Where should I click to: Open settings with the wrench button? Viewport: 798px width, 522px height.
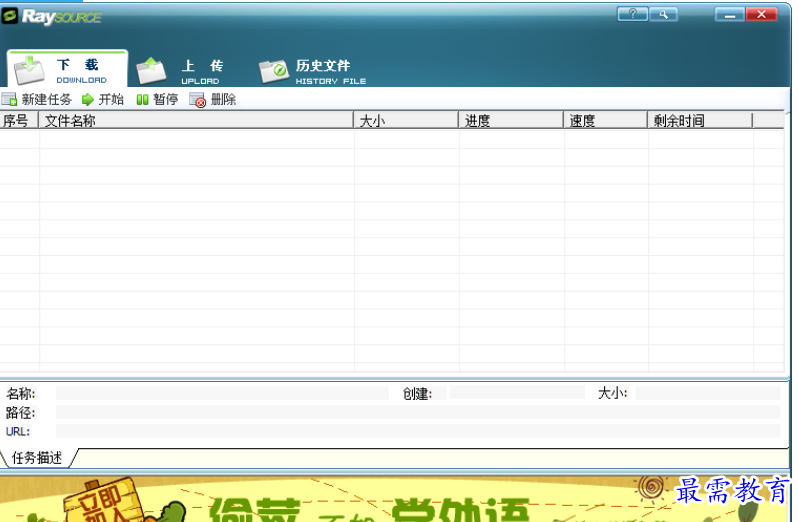click(x=663, y=14)
